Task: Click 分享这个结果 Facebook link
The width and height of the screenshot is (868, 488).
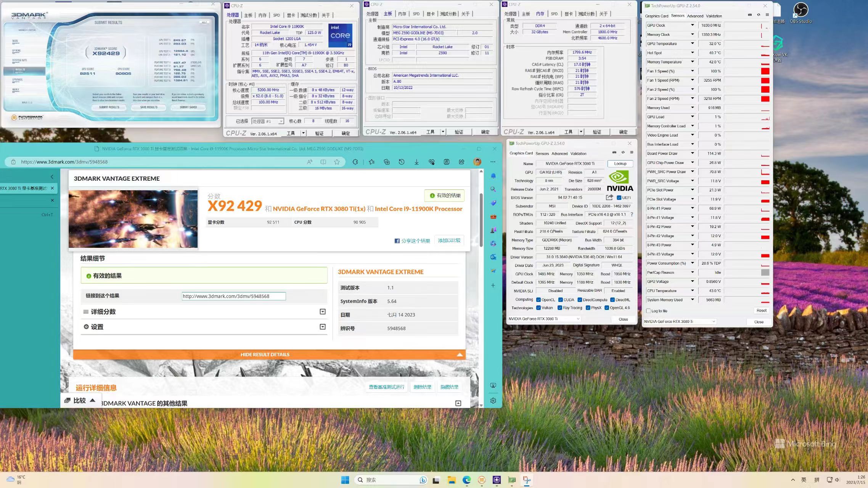Action: (x=412, y=241)
